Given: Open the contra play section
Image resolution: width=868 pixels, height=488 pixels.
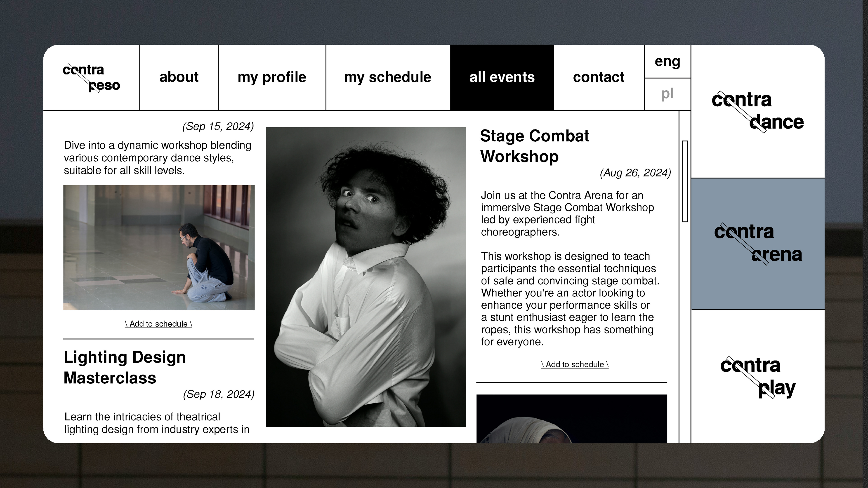Looking at the screenshot, I should 758,377.
